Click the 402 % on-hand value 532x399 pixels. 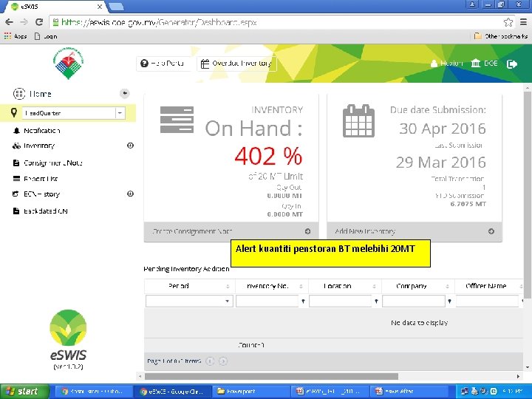[268, 156]
